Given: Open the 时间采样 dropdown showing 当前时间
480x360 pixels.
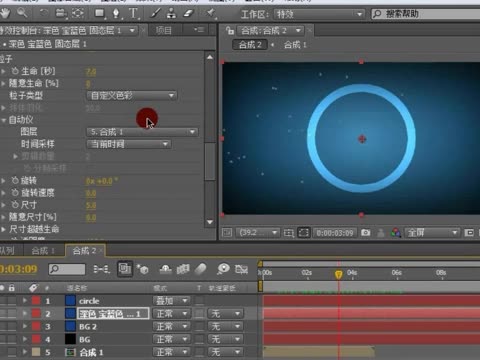Looking at the screenshot, I should tap(129, 144).
